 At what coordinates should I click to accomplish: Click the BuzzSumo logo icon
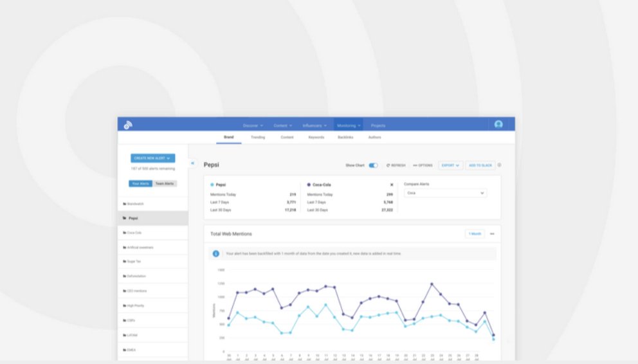(128, 125)
